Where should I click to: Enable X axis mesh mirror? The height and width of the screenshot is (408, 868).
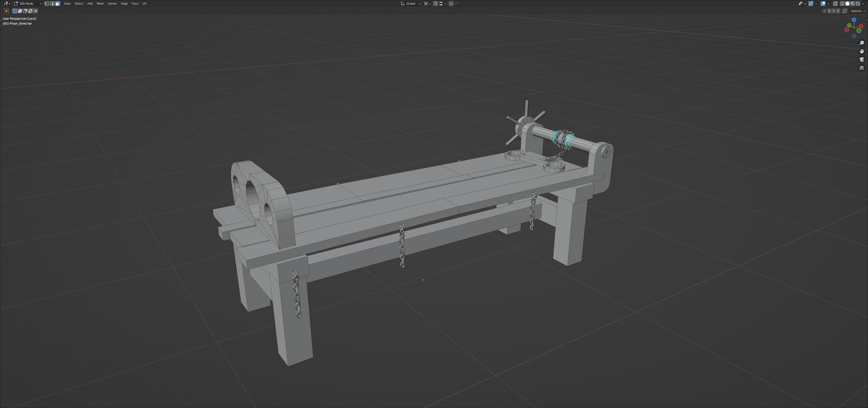pyautogui.click(x=829, y=11)
